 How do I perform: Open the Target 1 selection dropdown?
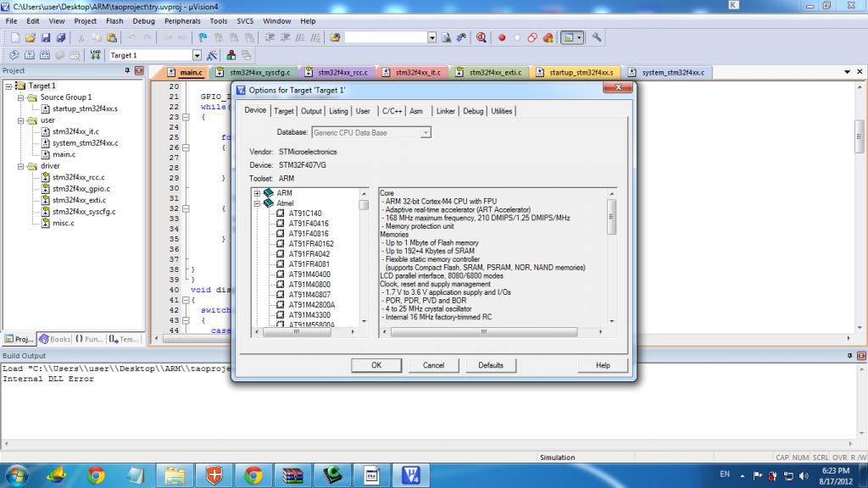pyautogui.click(x=197, y=55)
